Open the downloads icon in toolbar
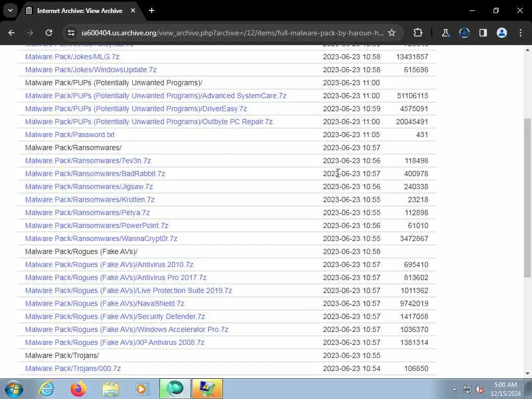The height and width of the screenshot is (399, 532). click(464, 33)
